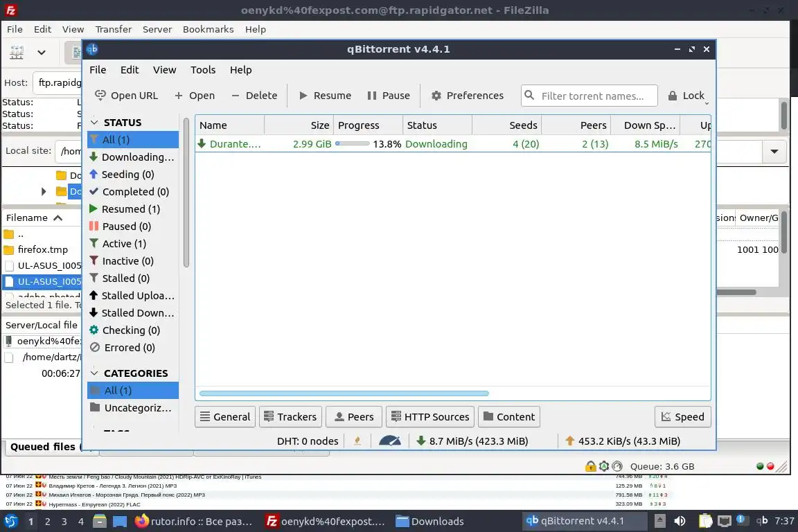Click the connection status flame icon in status bar
This screenshot has width=798, height=532.
click(x=357, y=441)
